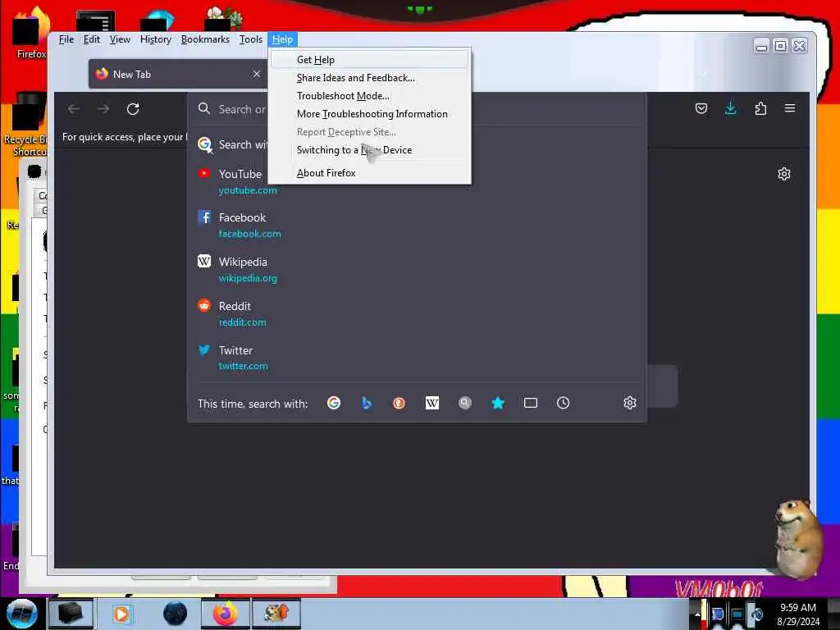Search this time with DuckDuckGo

tap(399, 403)
